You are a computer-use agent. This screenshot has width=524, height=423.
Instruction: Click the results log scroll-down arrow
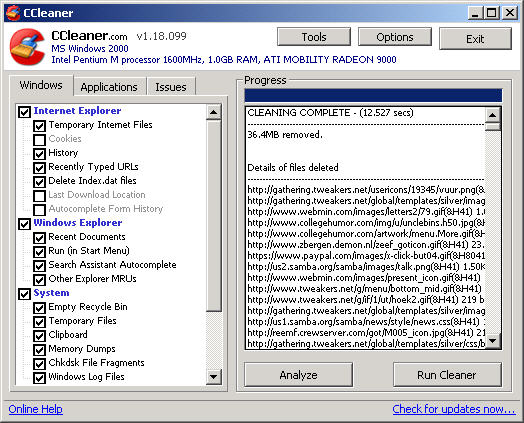pos(492,341)
